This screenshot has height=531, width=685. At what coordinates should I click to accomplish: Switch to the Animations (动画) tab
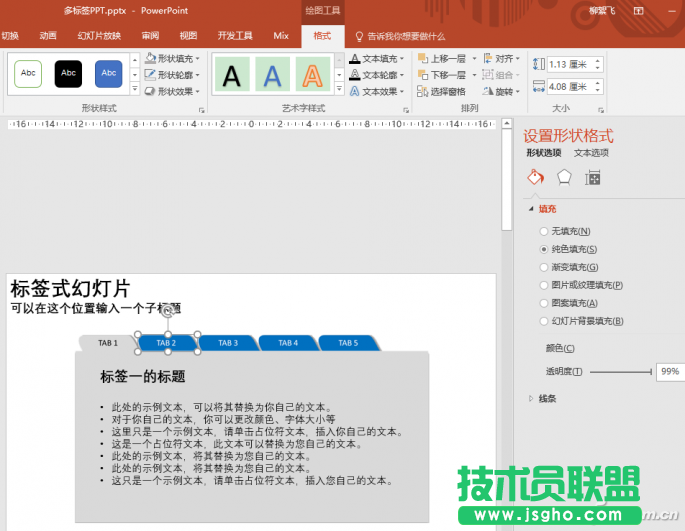click(x=48, y=36)
